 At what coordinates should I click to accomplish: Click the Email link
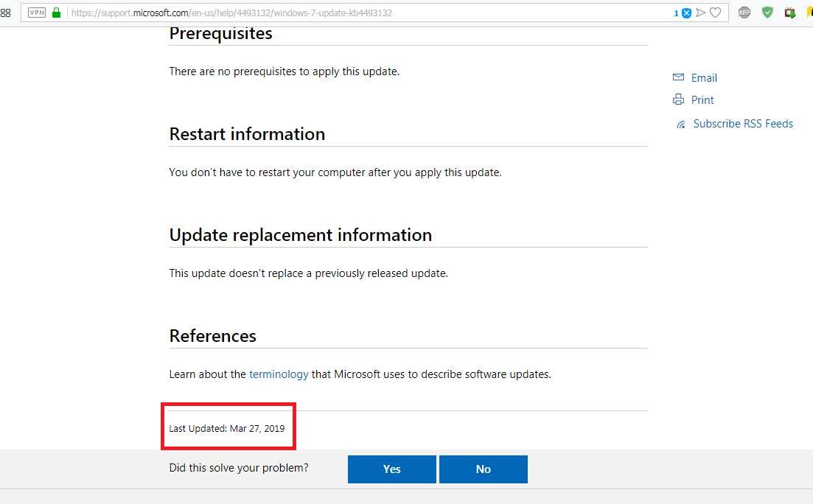tap(704, 78)
